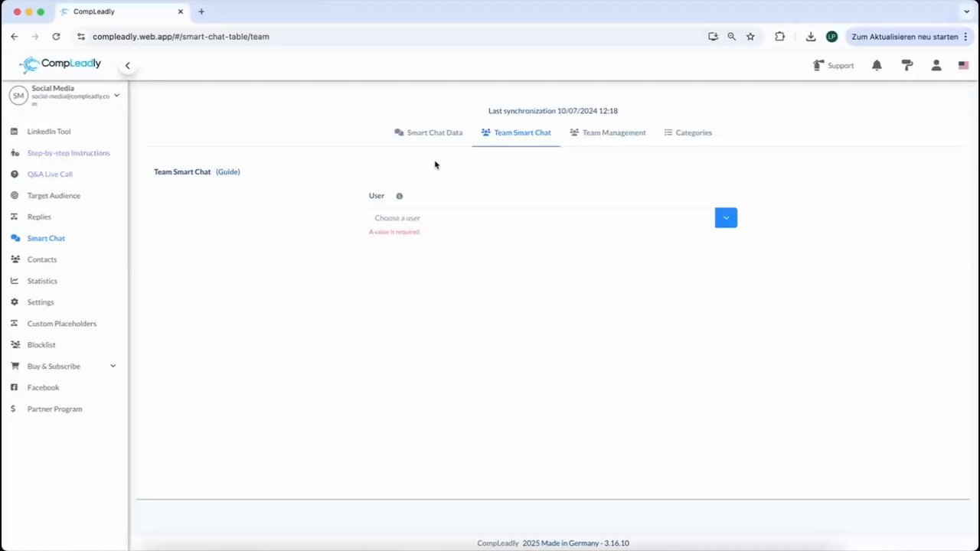Open the Settings gear icon in the sidebar
This screenshot has width=980, height=551.
[14, 302]
